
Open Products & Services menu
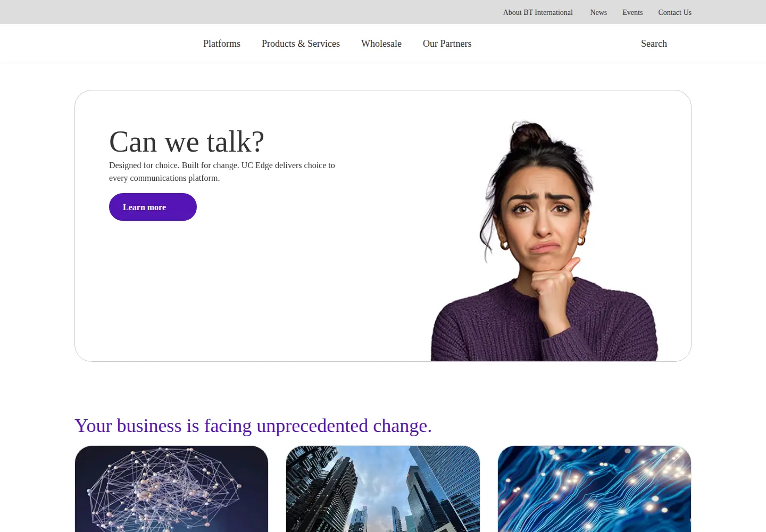[x=301, y=44]
